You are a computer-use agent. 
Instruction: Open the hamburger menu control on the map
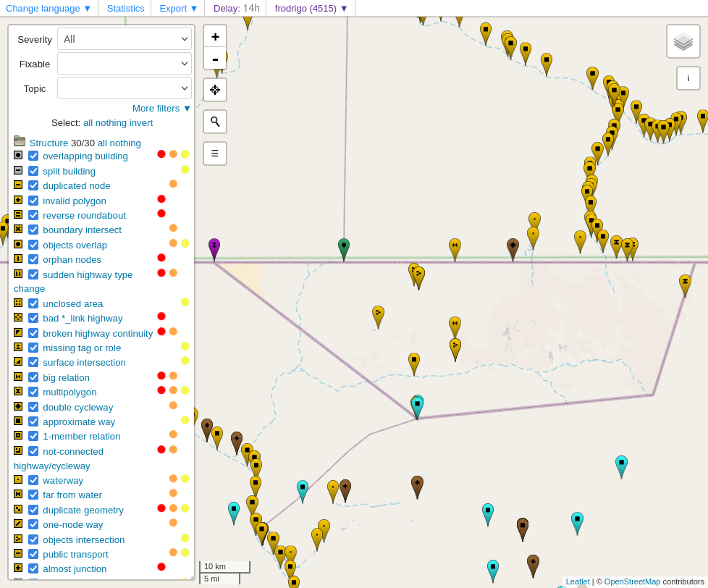(214, 153)
